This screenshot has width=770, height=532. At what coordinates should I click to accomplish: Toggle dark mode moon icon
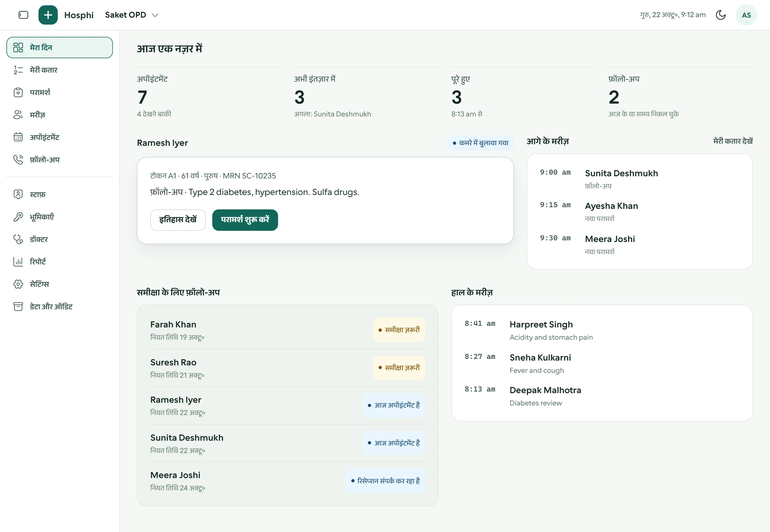(x=721, y=15)
